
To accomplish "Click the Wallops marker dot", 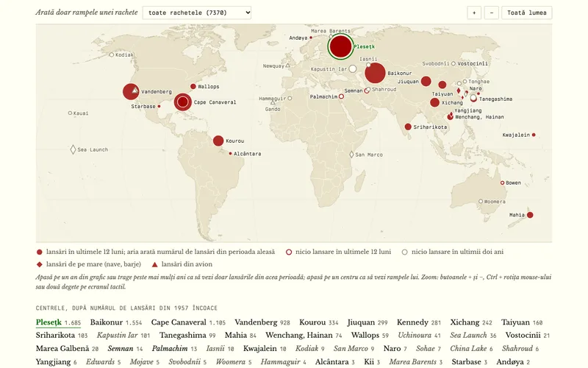I will [193, 86].
